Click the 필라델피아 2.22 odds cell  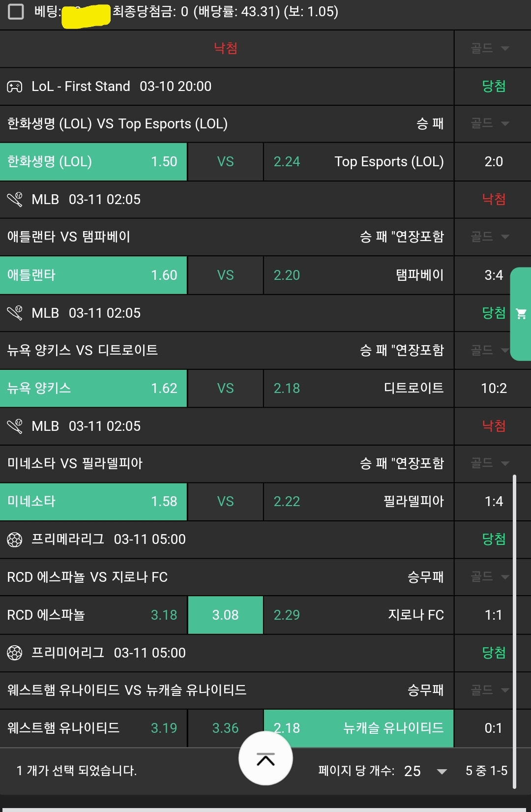pyautogui.click(x=358, y=502)
